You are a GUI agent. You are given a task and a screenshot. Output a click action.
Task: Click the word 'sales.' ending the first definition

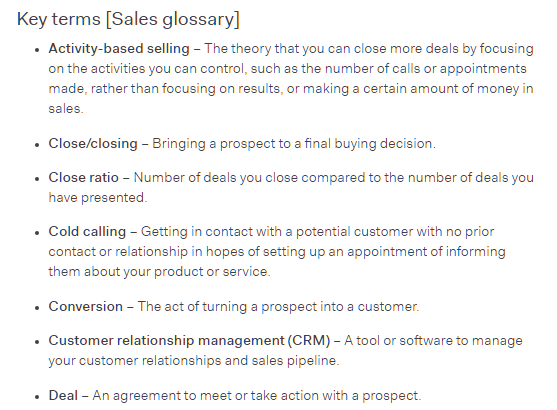(x=66, y=109)
